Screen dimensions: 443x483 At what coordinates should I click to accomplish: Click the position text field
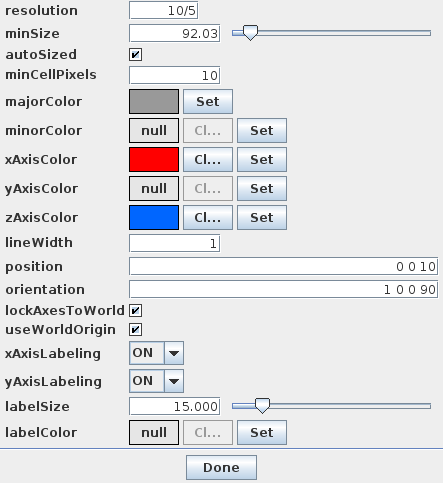click(283, 266)
